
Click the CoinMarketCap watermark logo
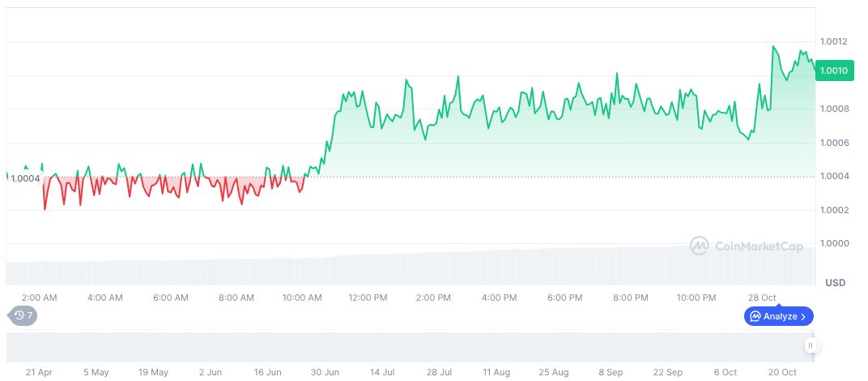[700, 246]
